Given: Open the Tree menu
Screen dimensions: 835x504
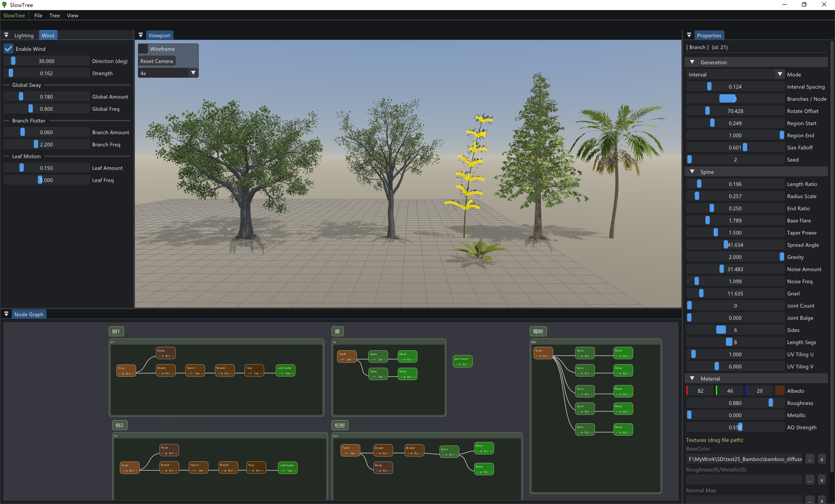Looking at the screenshot, I should [x=54, y=16].
